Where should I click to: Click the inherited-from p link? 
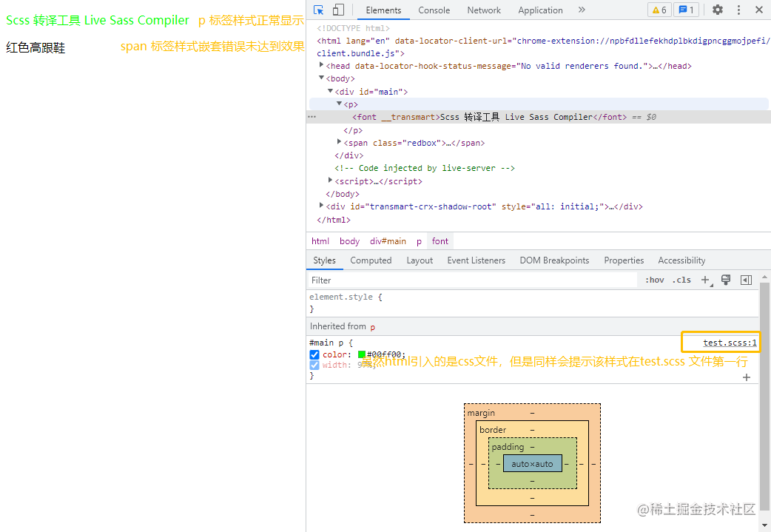(x=373, y=327)
